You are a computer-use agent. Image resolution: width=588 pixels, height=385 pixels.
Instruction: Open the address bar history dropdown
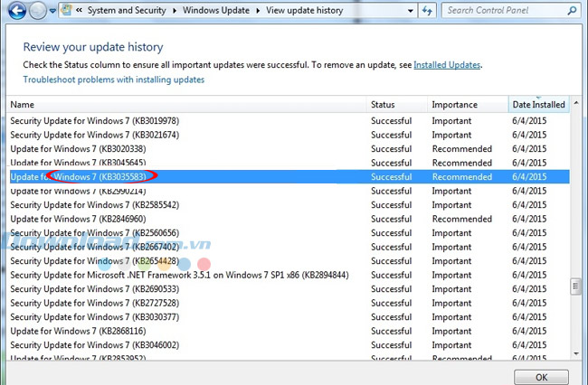pyautogui.click(x=411, y=11)
